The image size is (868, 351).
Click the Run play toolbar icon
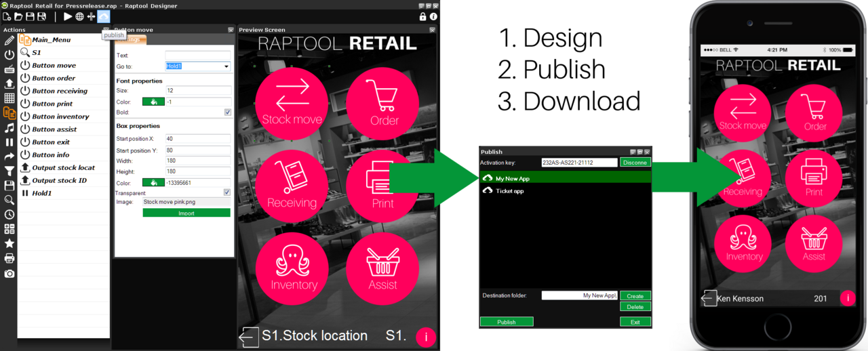click(68, 16)
